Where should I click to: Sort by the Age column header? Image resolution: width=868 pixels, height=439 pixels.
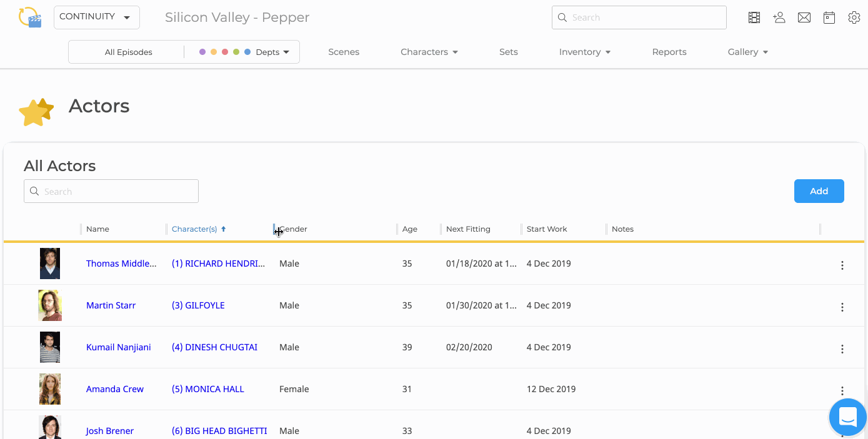(x=410, y=229)
